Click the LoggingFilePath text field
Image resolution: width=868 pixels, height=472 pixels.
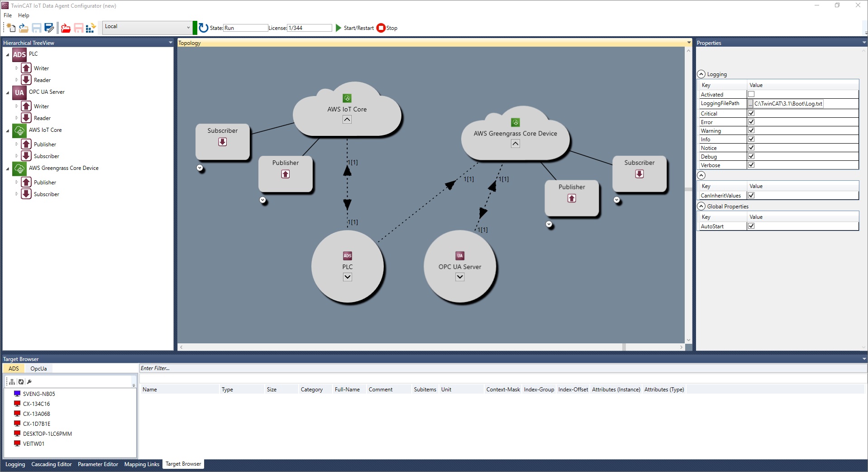(x=788, y=104)
